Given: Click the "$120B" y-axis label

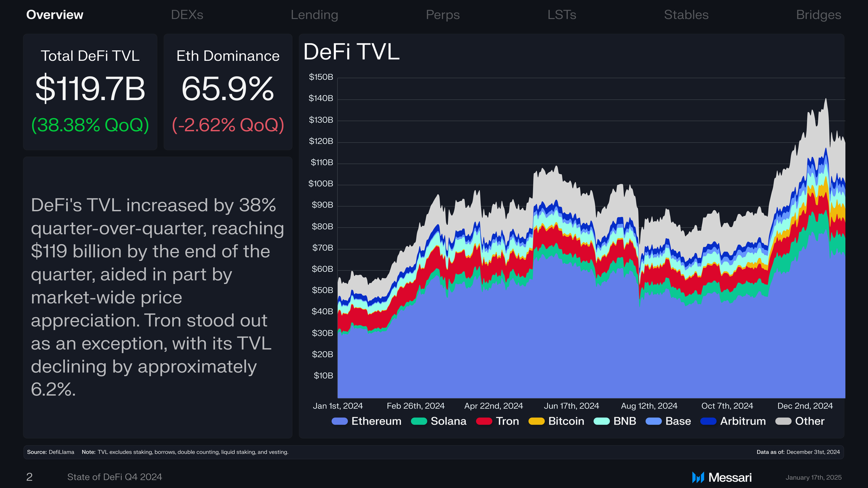Looking at the screenshot, I should coord(321,141).
